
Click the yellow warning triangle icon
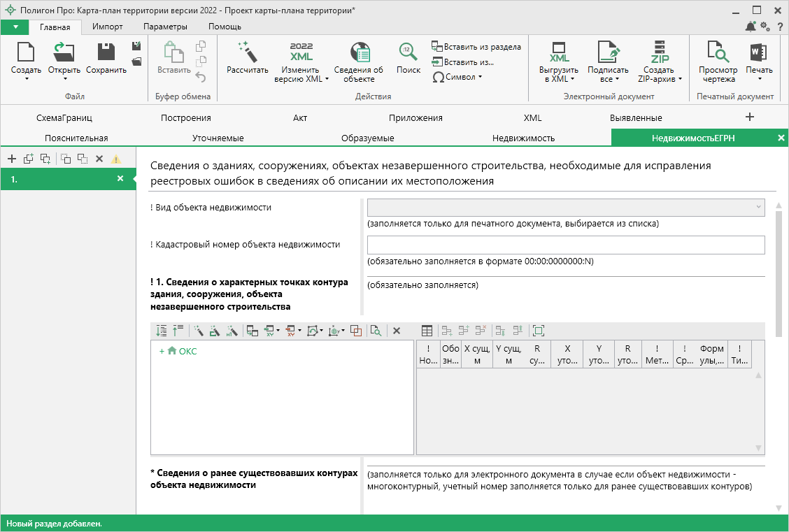116,159
